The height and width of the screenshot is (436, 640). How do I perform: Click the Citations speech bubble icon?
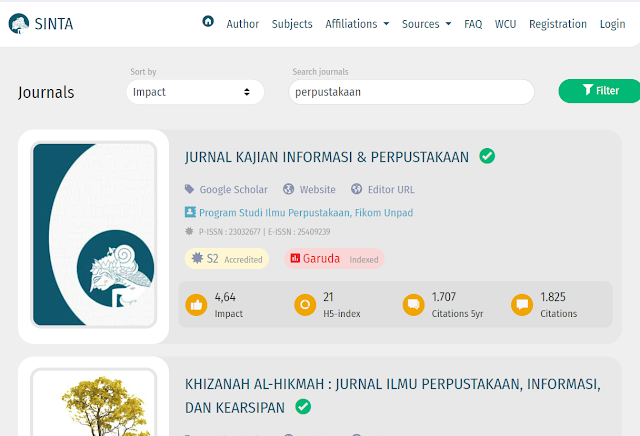coord(522,305)
